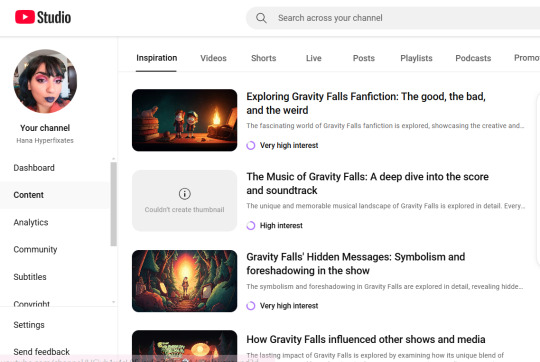
Task: Click the Couldn't create thumbnail placeholder
Action: pos(185,200)
